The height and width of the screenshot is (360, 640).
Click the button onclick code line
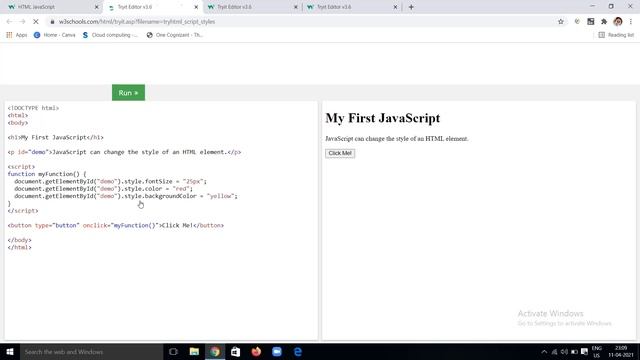coord(116,225)
